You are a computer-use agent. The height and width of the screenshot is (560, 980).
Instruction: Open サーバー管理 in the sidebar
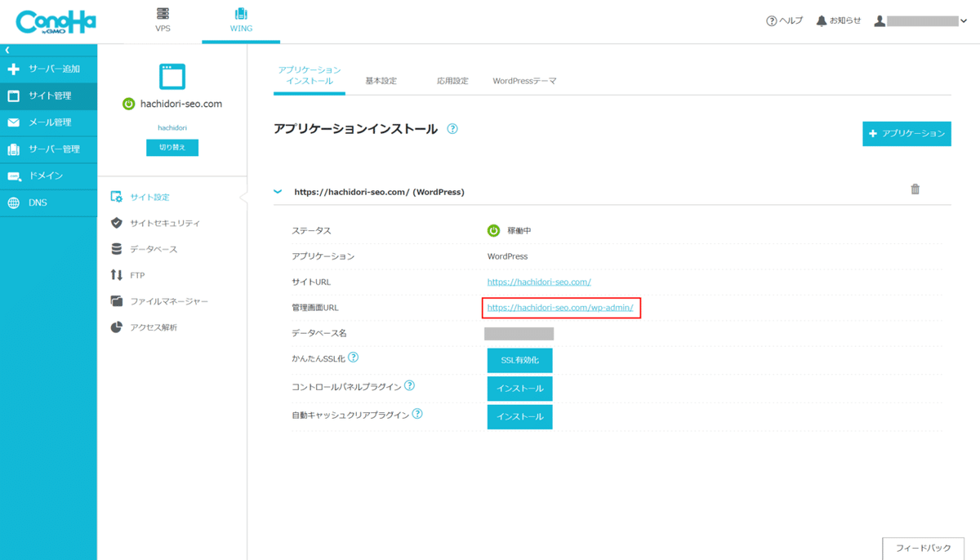click(48, 149)
